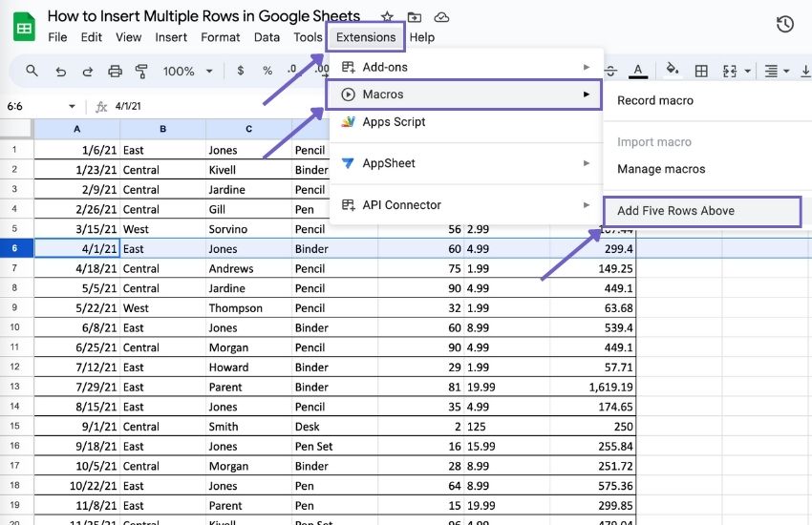Screen dimensions: 812x525
Task: Choose Record macro
Action: [x=655, y=100]
